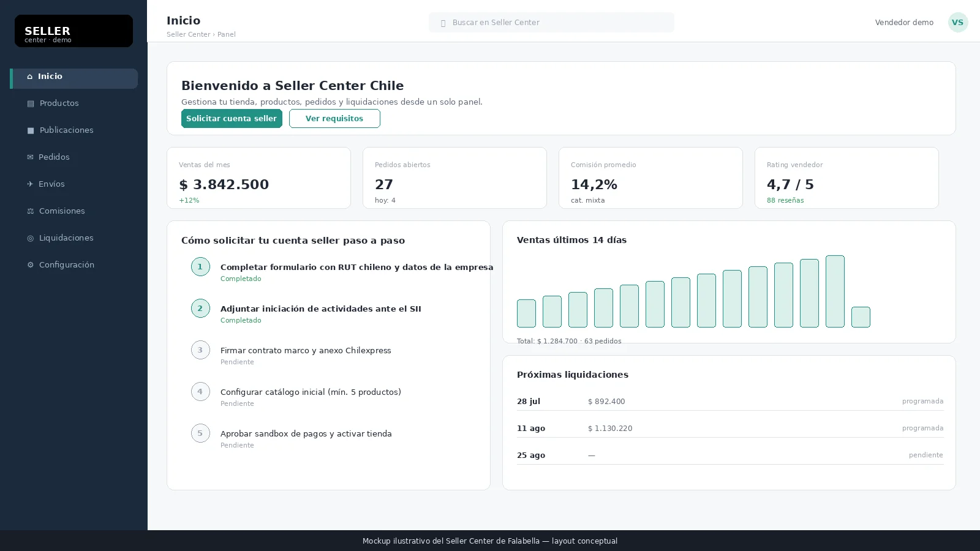Click the pendiente status for 25 ago
980x551 pixels.
click(x=926, y=455)
